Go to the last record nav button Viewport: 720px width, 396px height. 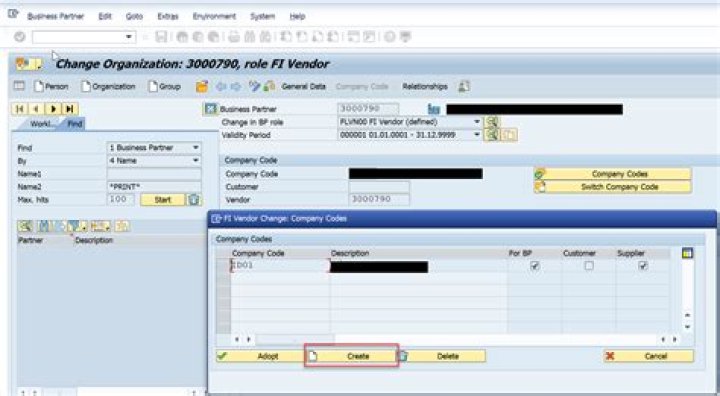click(70, 109)
